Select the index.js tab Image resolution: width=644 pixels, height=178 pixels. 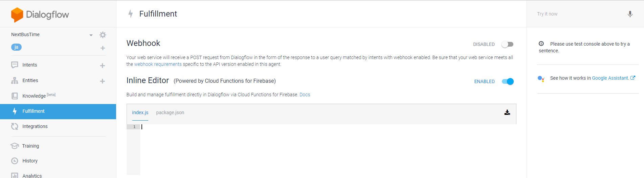pyautogui.click(x=140, y=112)
